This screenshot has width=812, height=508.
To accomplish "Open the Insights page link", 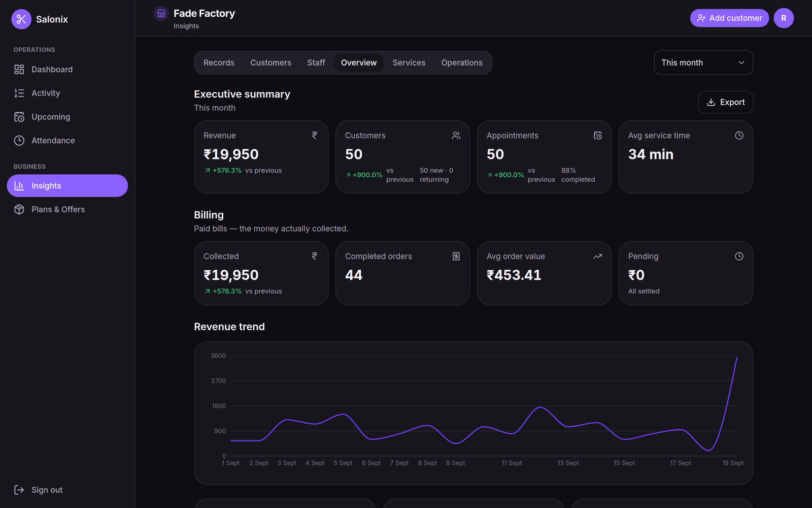I will coord(67,186).
